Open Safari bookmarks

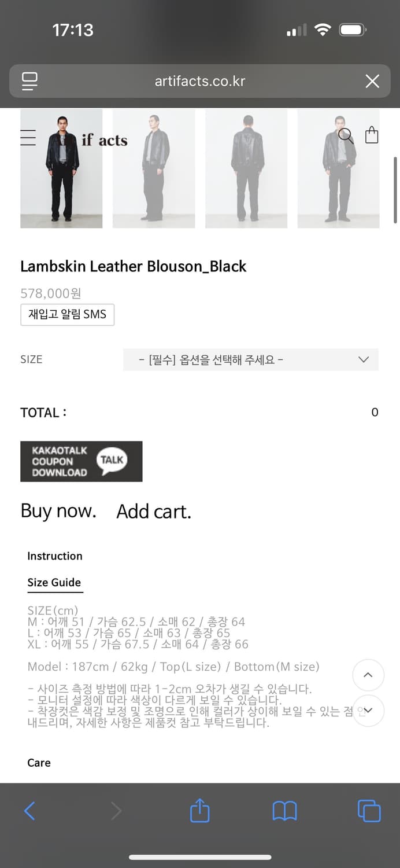284,810
